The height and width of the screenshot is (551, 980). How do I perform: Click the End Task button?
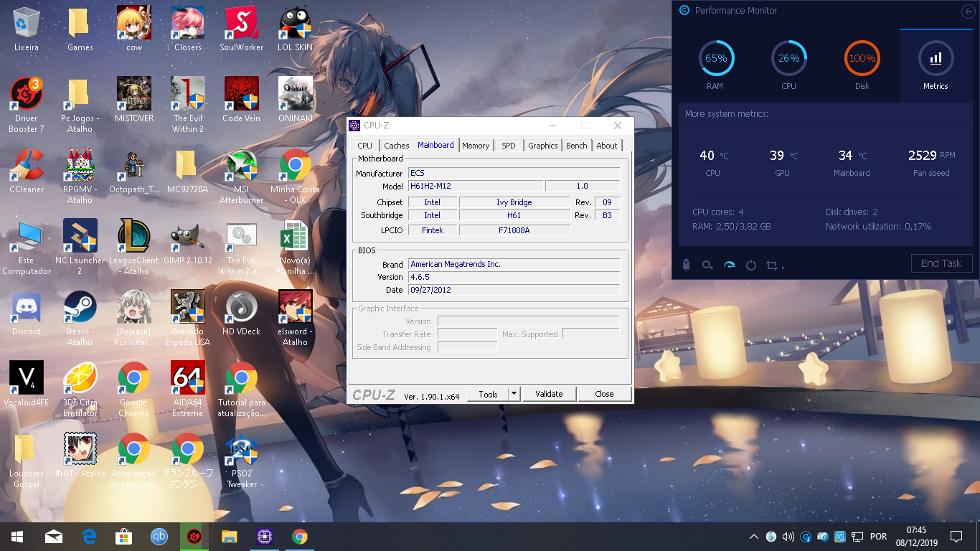point(941,263)
